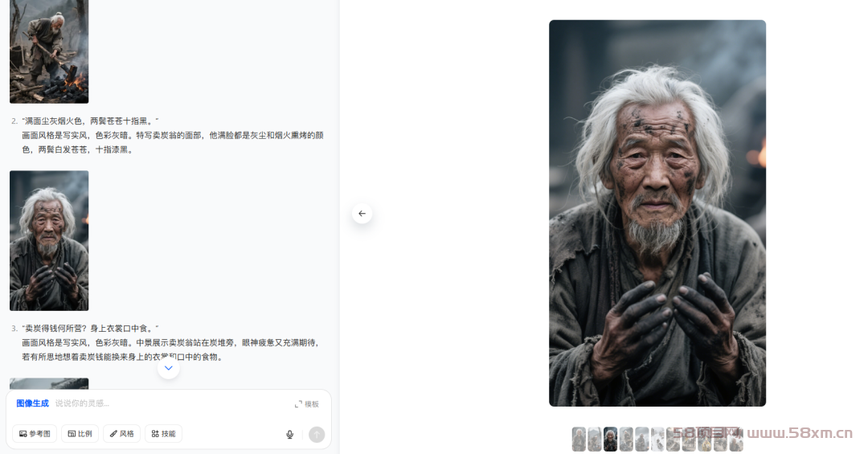Open the 比例 aspect ratio selector
This screenshot has height=454, width=868.
(x=80, y=434)
